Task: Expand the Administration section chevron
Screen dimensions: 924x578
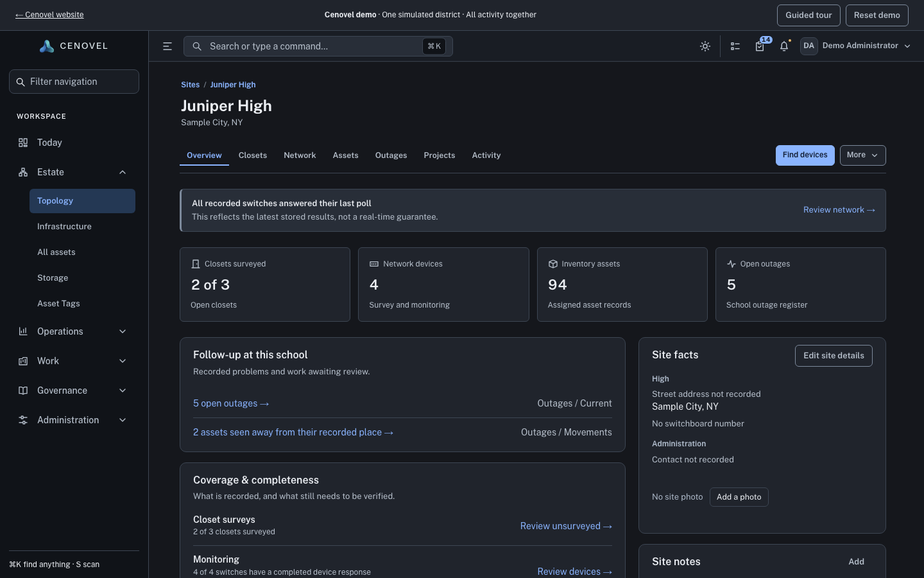Action: (x=123, y=420)
